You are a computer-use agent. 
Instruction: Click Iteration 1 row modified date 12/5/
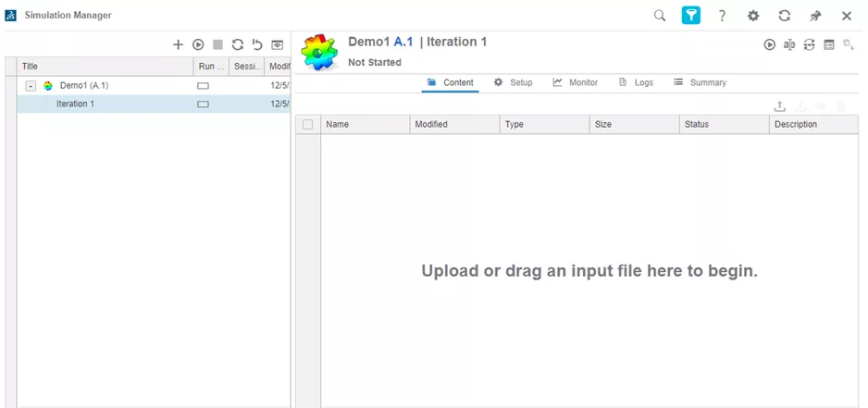pos(280,104)
